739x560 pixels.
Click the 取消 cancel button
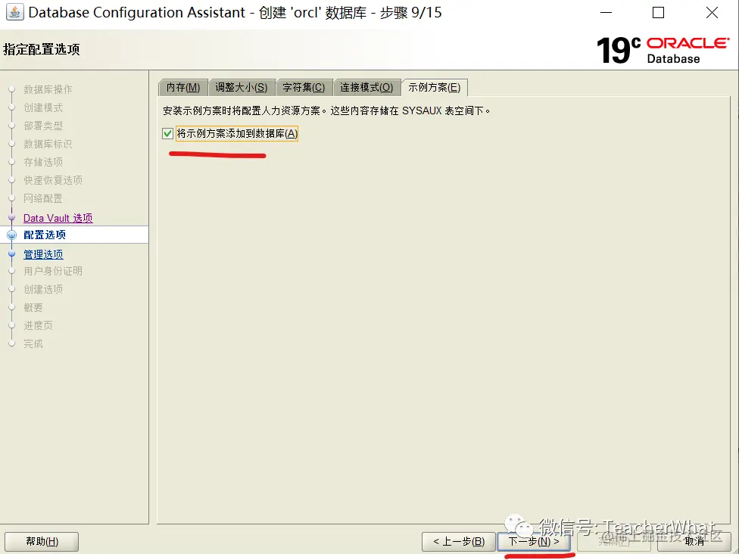coord(694,542)
